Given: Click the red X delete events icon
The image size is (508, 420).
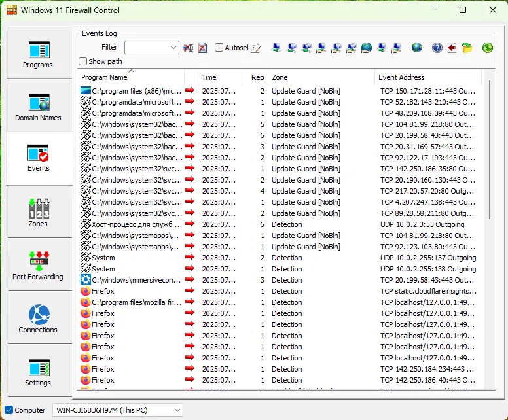Looking at the screenshot, I should pos(203,48).
